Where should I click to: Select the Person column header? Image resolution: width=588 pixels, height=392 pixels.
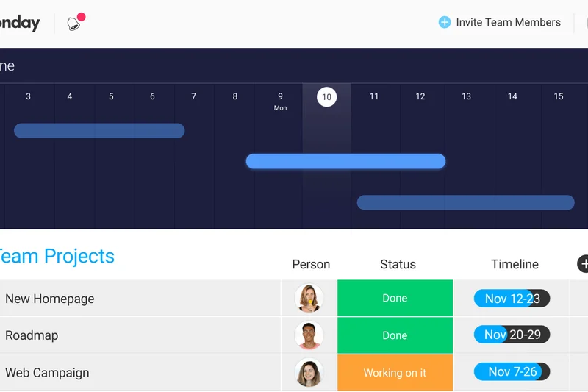[x=311, y=264]
